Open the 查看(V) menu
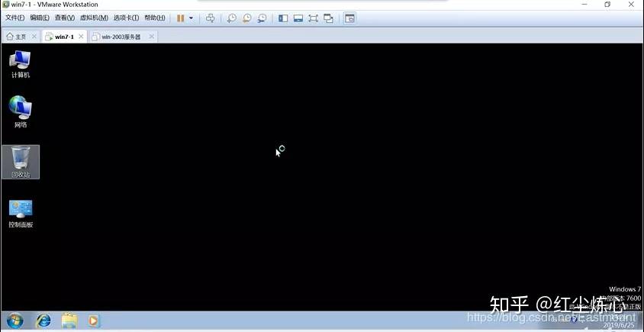The height and width of the screenshot is (332, 644). pos(65,18)
